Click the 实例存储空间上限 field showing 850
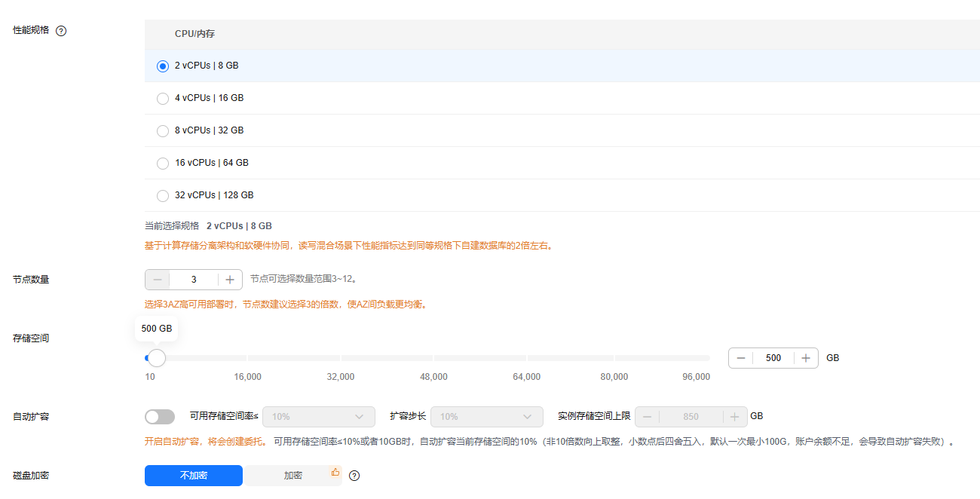 pyautogui.click(x=691, y=416)
